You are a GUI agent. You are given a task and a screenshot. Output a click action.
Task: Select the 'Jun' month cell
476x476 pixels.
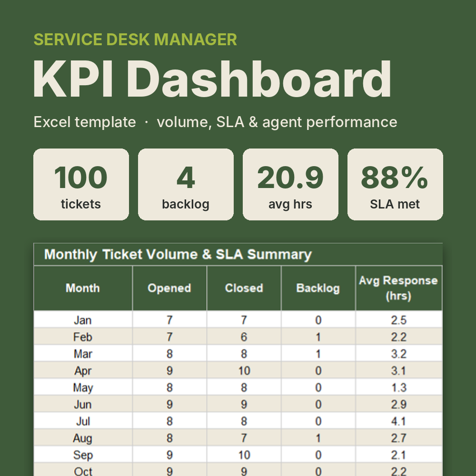coord(83,404)
